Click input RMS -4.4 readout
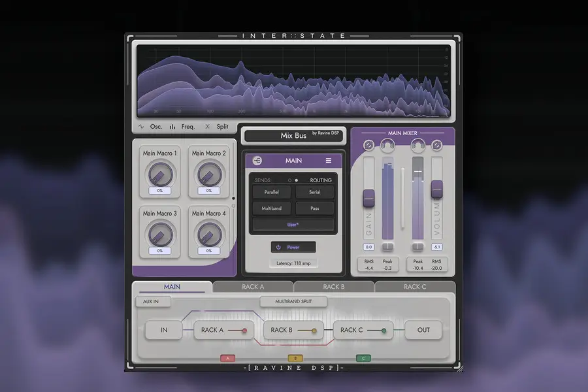The height and width of the screenshot is (392, 588). [x=368, y=265]
